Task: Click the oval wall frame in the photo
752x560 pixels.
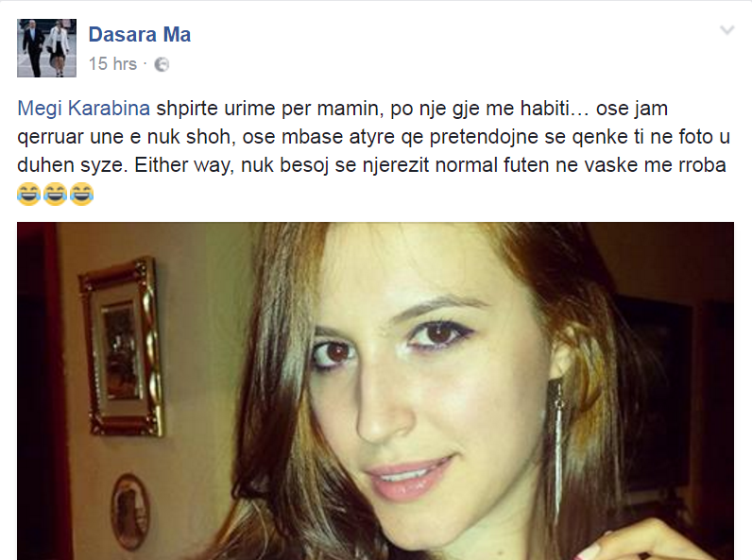Action: click(x=130, y=513)
